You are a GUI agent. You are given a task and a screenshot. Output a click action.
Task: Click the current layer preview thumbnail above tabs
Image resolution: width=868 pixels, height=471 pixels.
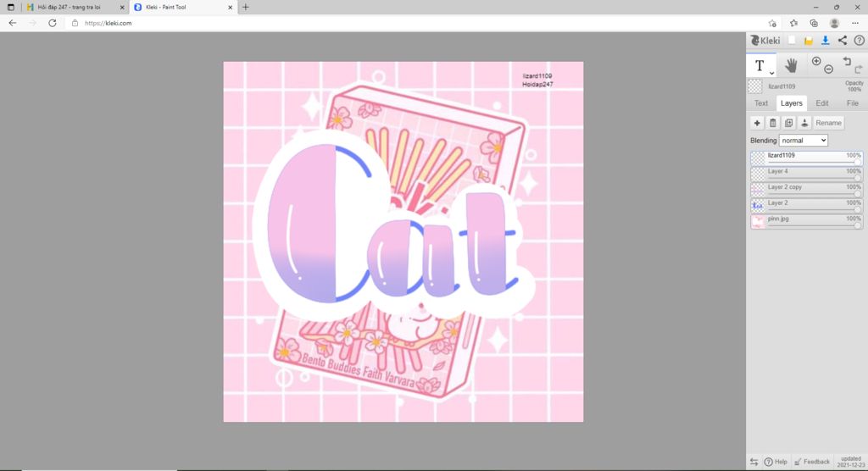click(x=755, y=86)
